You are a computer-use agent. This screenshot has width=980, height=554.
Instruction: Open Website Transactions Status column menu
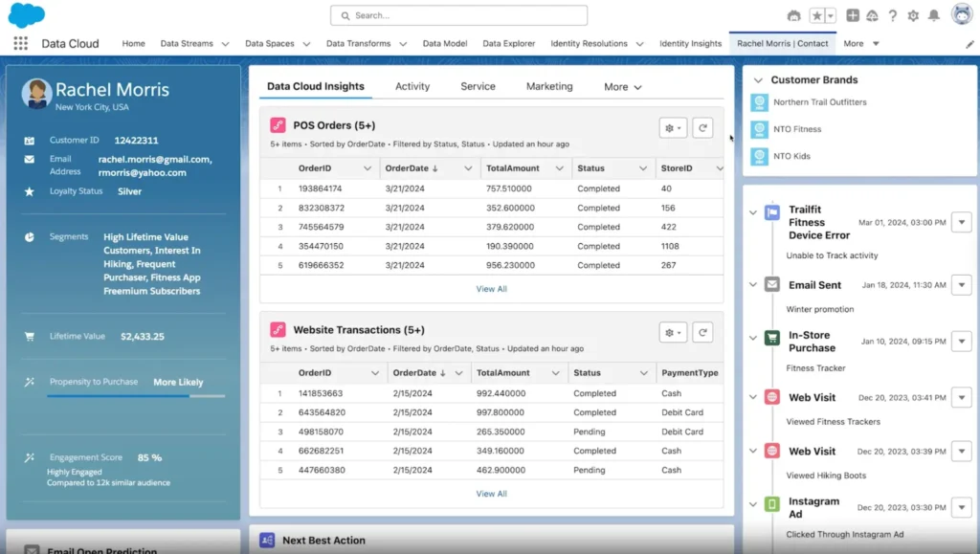pos(643,373)
